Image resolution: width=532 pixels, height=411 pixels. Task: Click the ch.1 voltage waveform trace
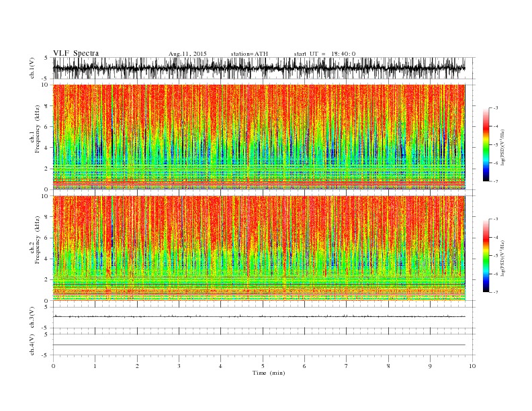point(259,68)
